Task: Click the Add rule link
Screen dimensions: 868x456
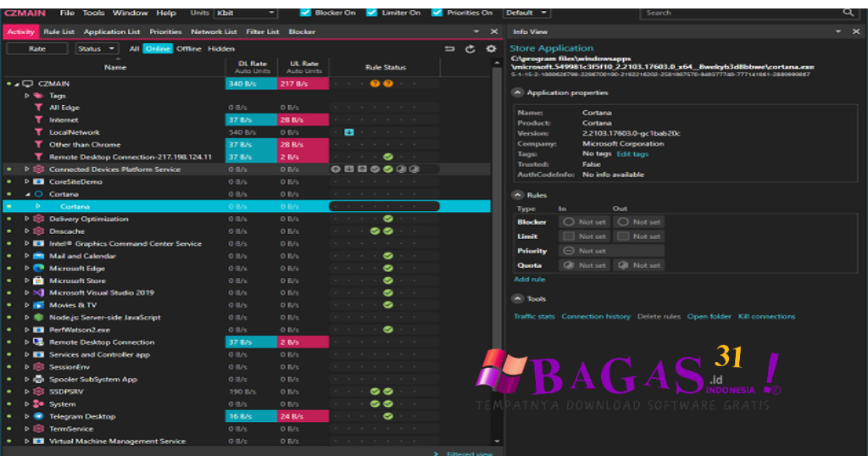Action: tap(529, 280)
